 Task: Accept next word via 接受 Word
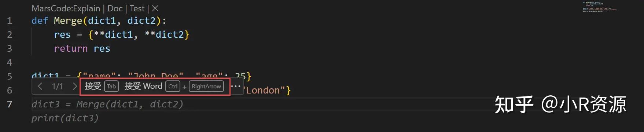point(143,86)
